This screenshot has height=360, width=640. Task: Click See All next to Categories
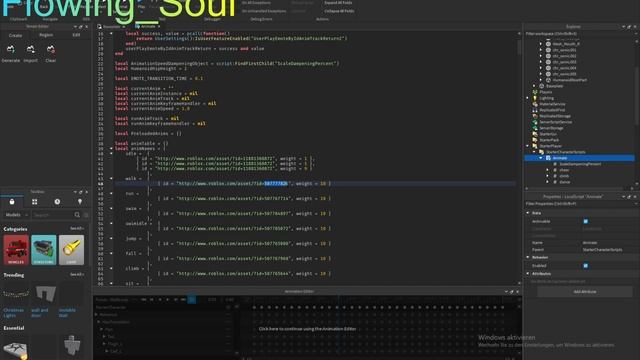[x=77, y=229]
